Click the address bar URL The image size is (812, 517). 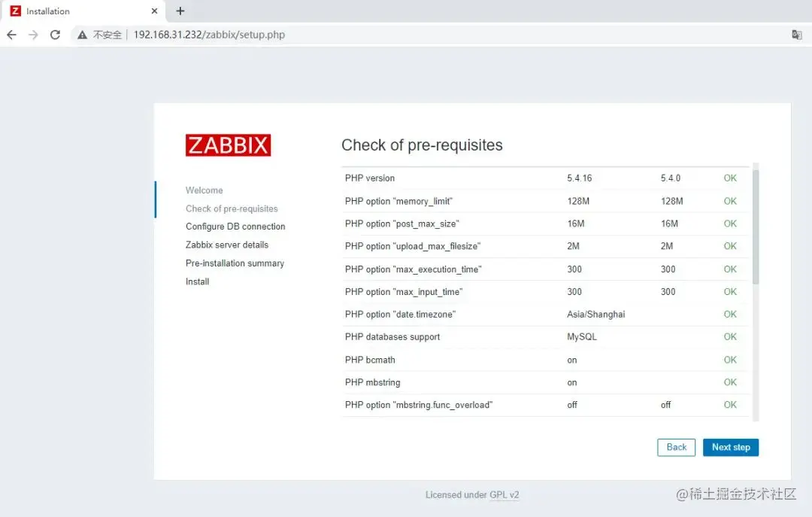[209, 35]
